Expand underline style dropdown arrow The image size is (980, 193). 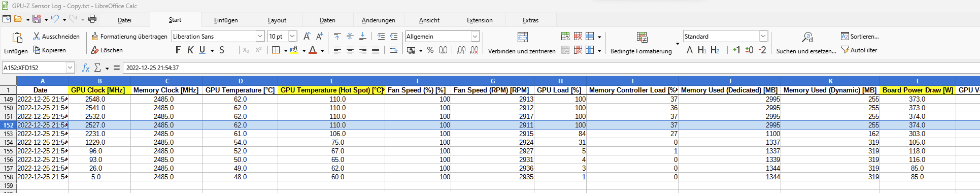point(212,51)
